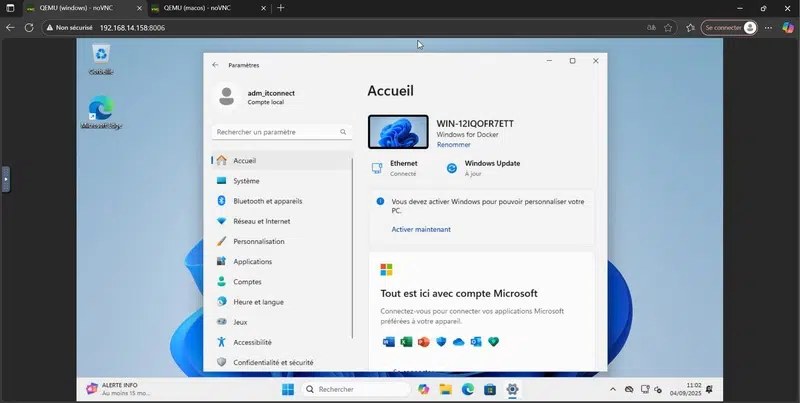Image resolution: width=800 pixels, height=403 pixels.
Task: Open the Système settings category
Action: (246, 181)
